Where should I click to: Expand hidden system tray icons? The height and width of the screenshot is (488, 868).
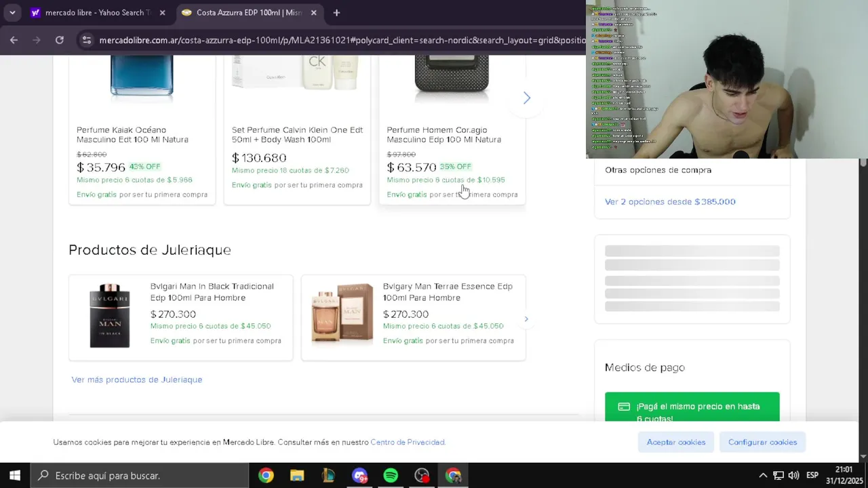click(763, 475)
